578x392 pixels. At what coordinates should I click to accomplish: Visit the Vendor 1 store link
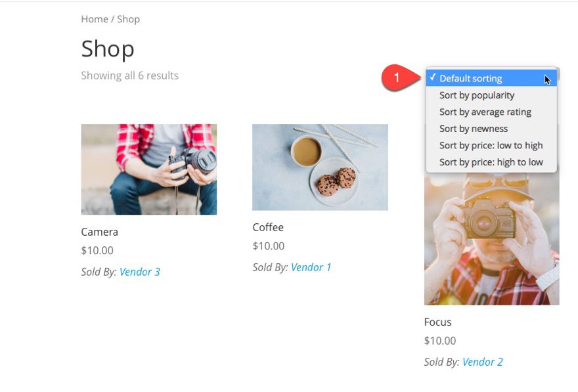click(311, 267)
